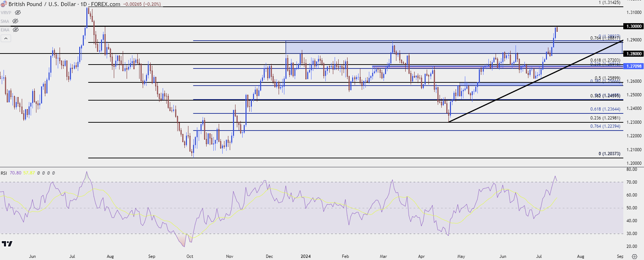Viewport: 644px width, 260px height.
Task: Click the Sep label at axis end
Action: pos(620,256)
